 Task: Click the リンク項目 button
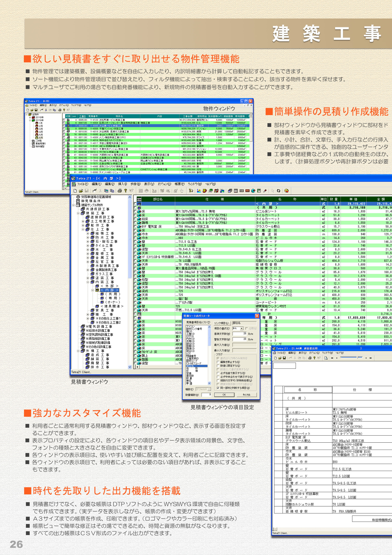[x=222, y=323]
